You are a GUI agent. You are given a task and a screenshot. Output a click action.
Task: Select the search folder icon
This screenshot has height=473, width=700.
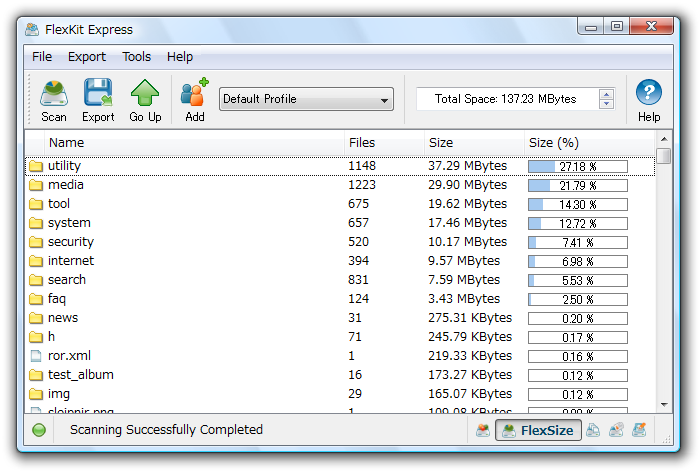(36, 280)
